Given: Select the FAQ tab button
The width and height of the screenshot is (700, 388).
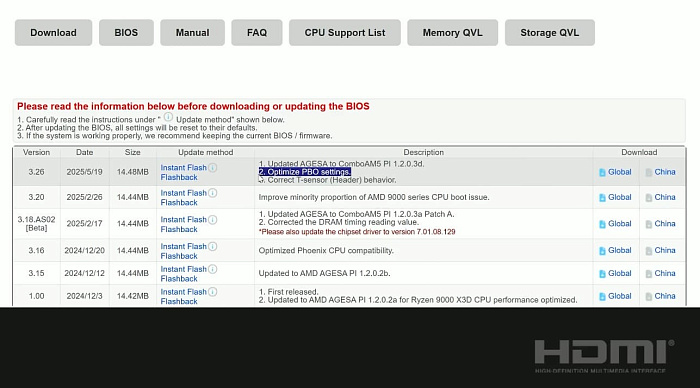Looking at the screenshot, I should [257, 33].
